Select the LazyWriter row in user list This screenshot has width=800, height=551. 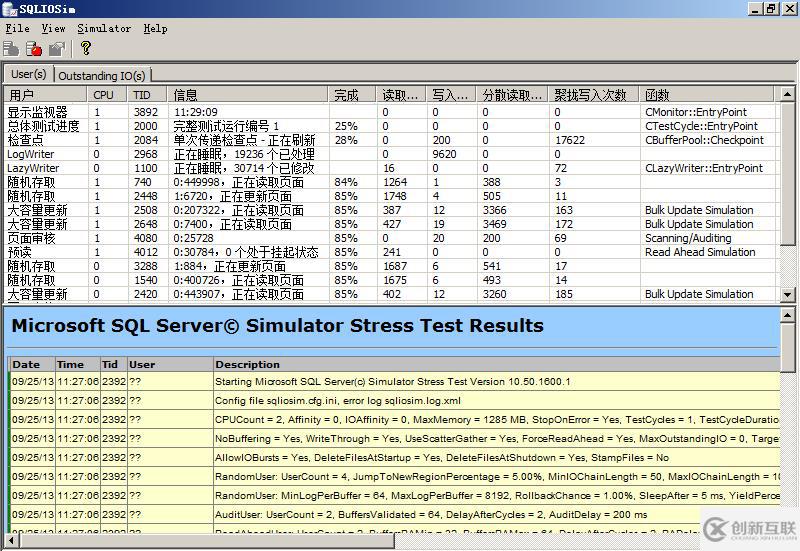pos(33,169)
